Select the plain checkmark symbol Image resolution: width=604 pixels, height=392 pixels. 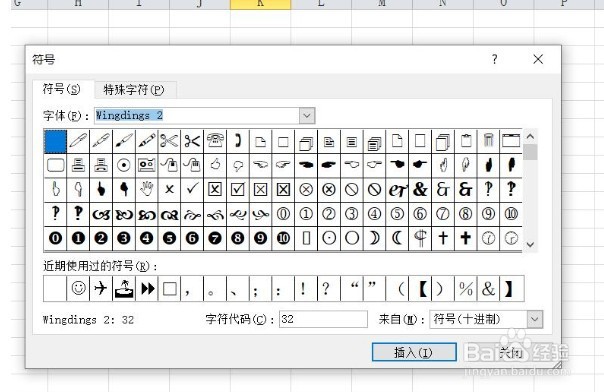[x=192, y=189]
